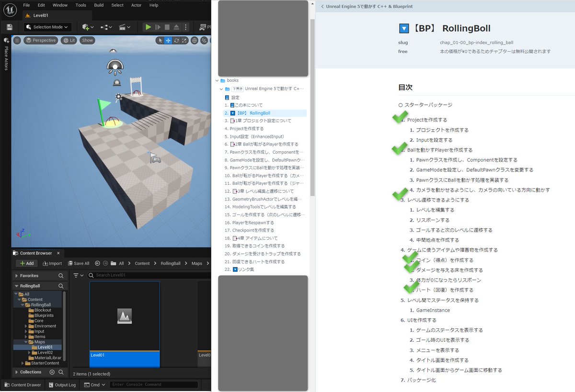Open the Place Actors side panel
575x392 pixels.
[6, 54]
